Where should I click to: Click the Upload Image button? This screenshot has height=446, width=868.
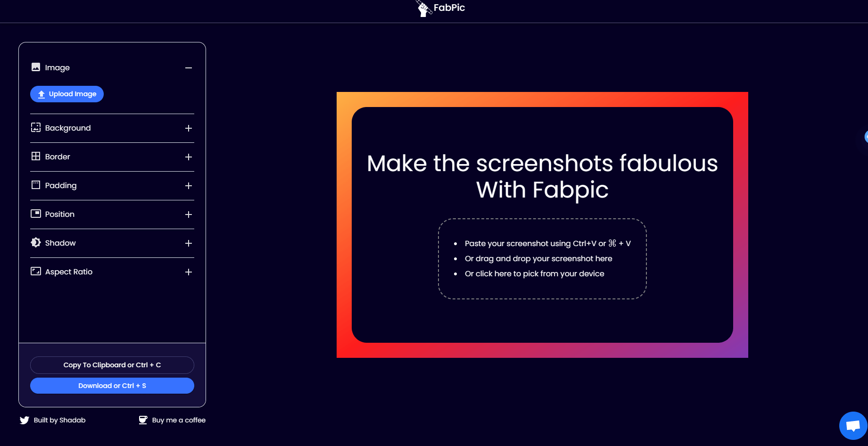coord(67,94)
